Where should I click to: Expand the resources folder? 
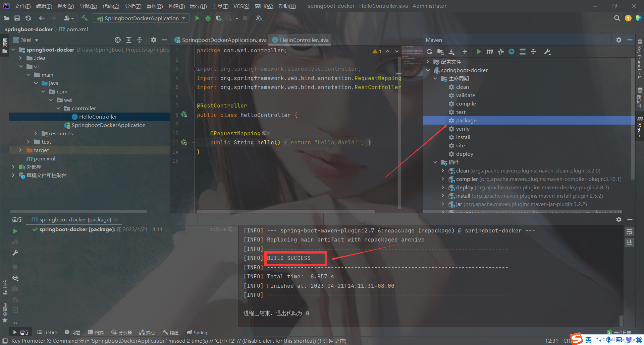(36, 133)
